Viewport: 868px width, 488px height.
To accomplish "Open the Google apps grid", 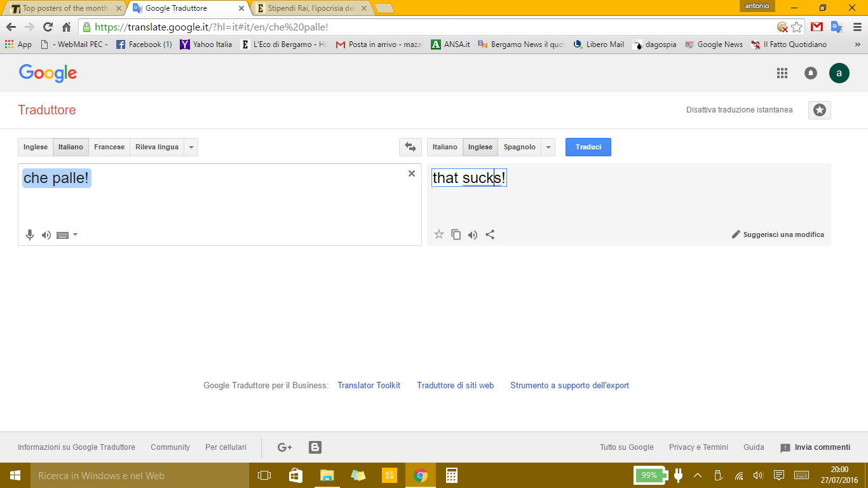I will pyautogui.click(x=782, y=73).
